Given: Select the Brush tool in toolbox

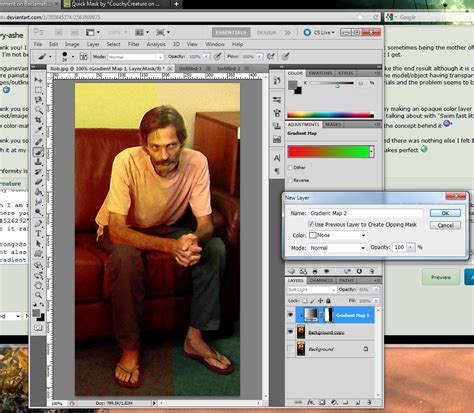Looking at the screenshot, I should pyautogui.click(x=38, y=152).
